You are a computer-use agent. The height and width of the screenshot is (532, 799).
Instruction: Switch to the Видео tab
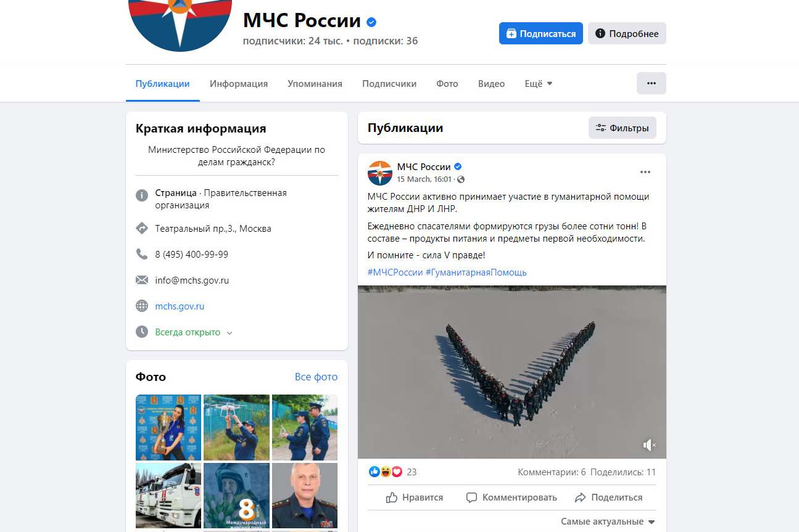tap(491, 84)
